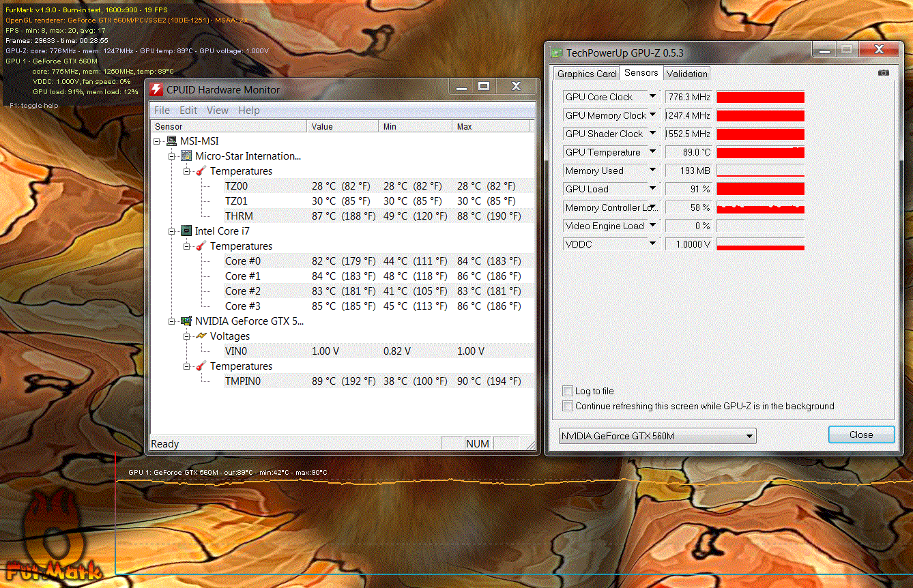
Task: Click the Memory Controller Load graph
Action: coord(761,207)
